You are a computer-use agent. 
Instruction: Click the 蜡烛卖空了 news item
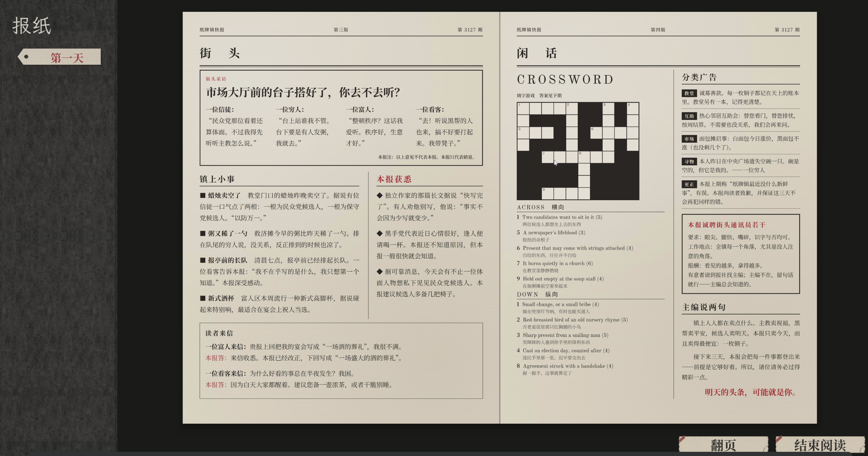point(279,207)
